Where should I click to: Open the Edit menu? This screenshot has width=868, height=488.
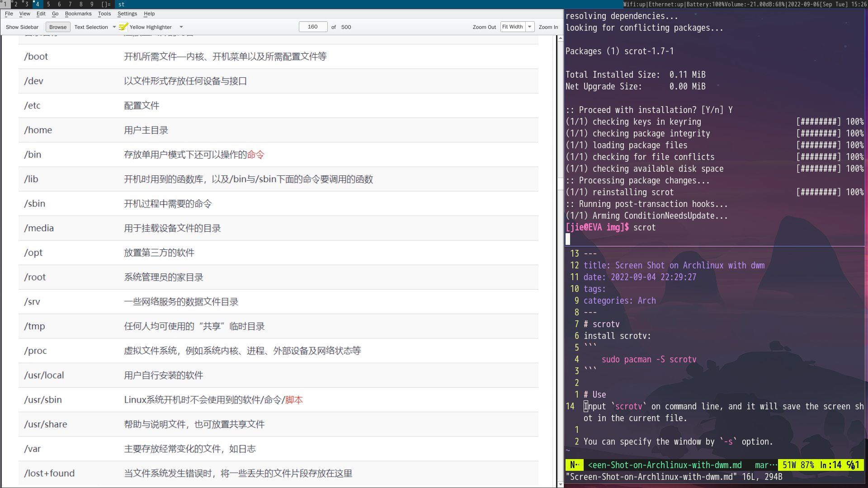pos(41,14)
